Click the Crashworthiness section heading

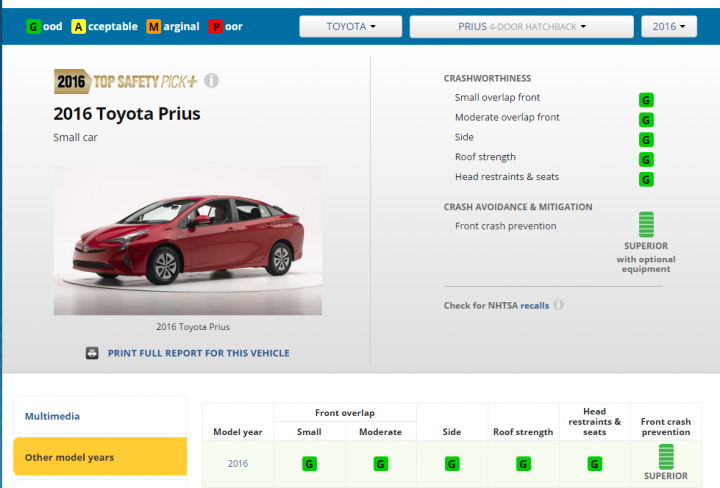tap(487, 79)
